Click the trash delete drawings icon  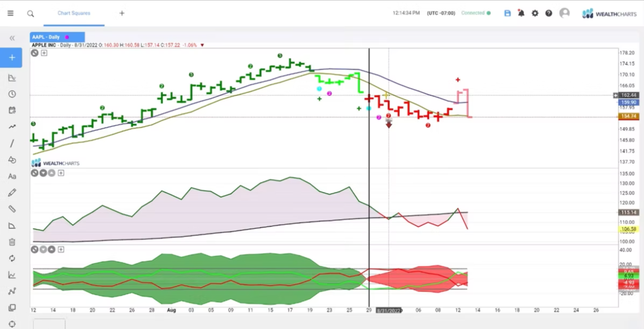pyautogui.click(x=12, y=242)
